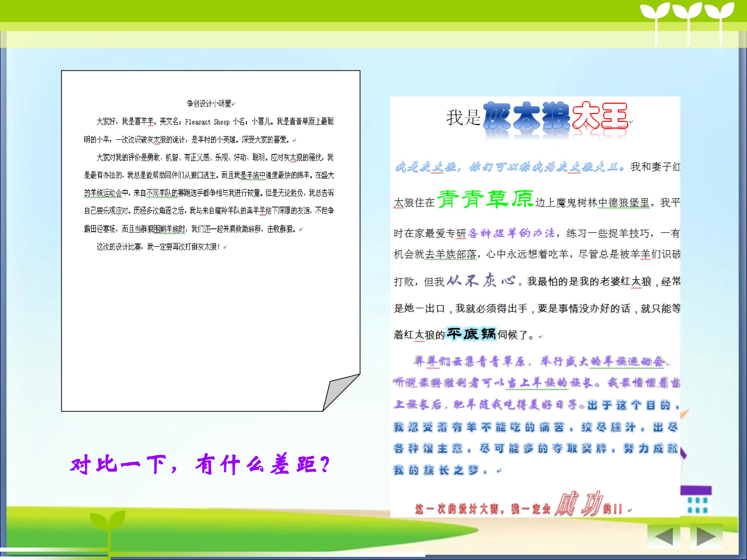747x560 pixels.
Task: Click the next slide arrow button
Action: pyautogui.click(x=706, y=536)
